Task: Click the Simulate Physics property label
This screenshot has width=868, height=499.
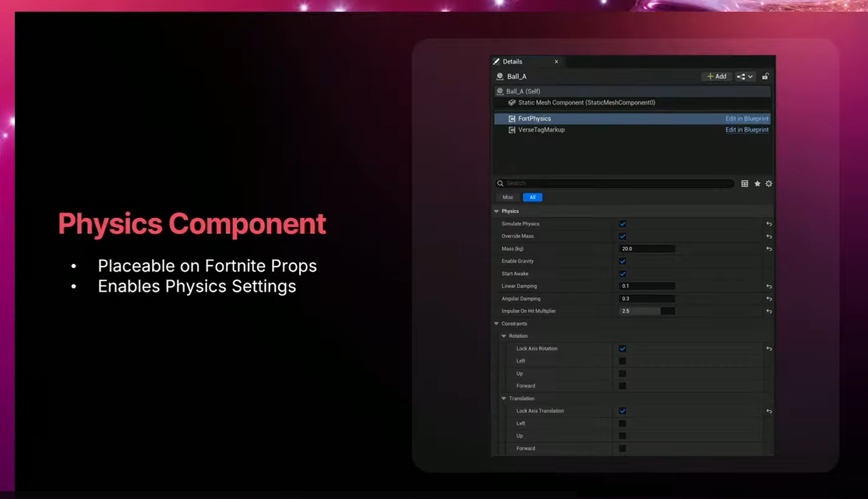Action: click(520, 224)
